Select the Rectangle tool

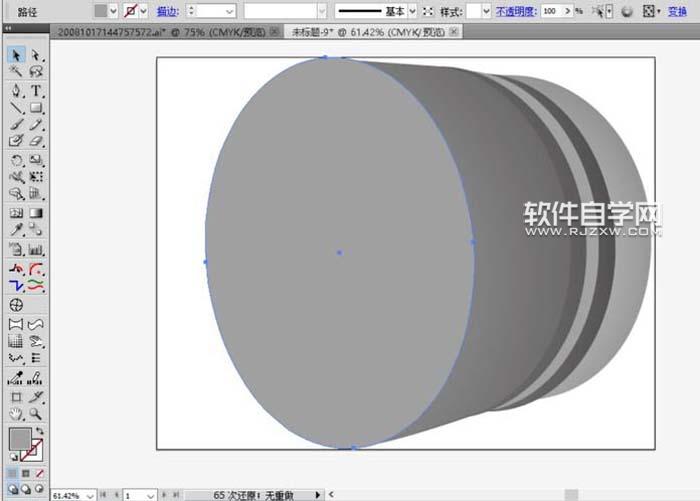pyautogui.click(x=36, y=108)
